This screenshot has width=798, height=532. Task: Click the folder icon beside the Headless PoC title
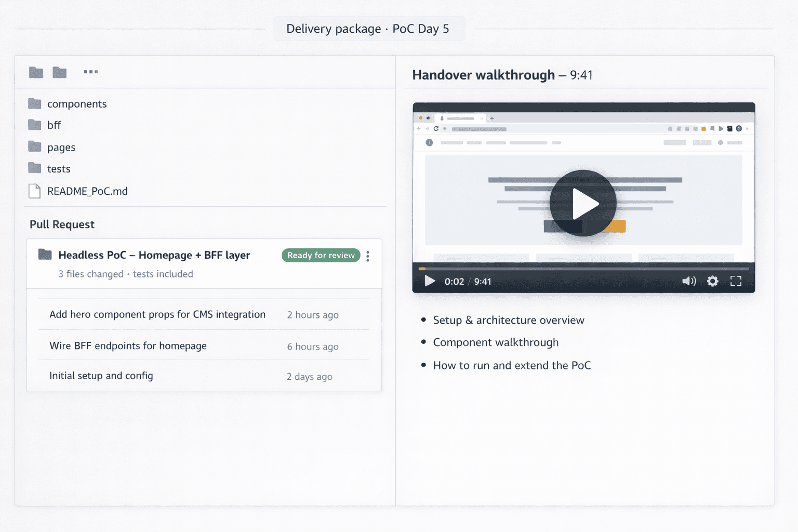pos(44,254)
